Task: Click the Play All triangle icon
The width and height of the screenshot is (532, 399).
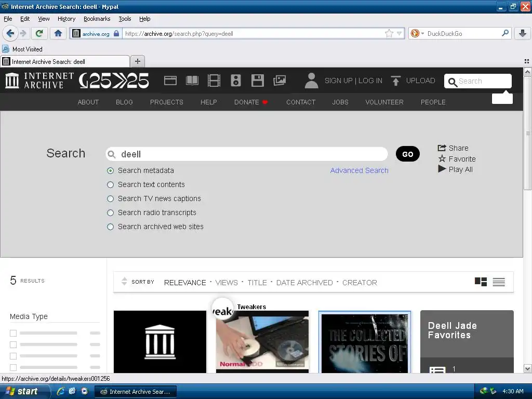Action: click(442, 169)
